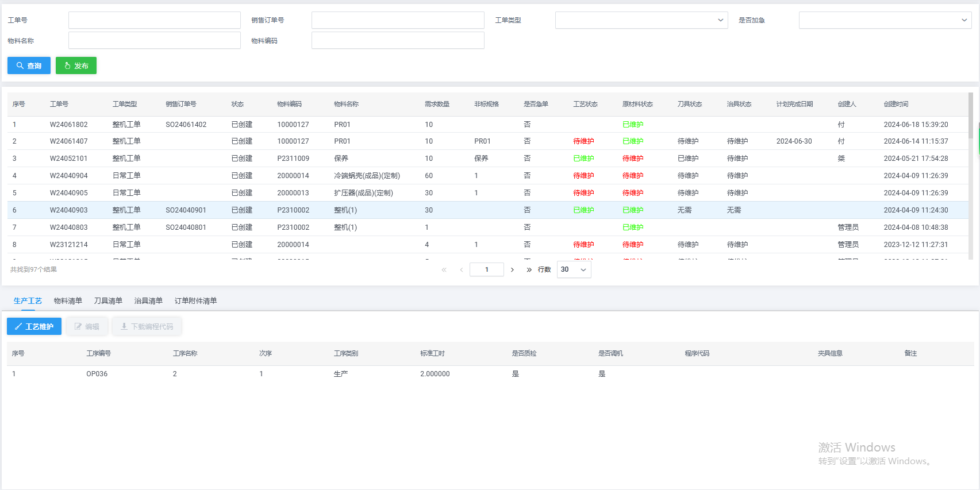Select work order W24040803 row
Image resolution: width=980 pixels, height=490 pixels.
[x=487, y=227]
